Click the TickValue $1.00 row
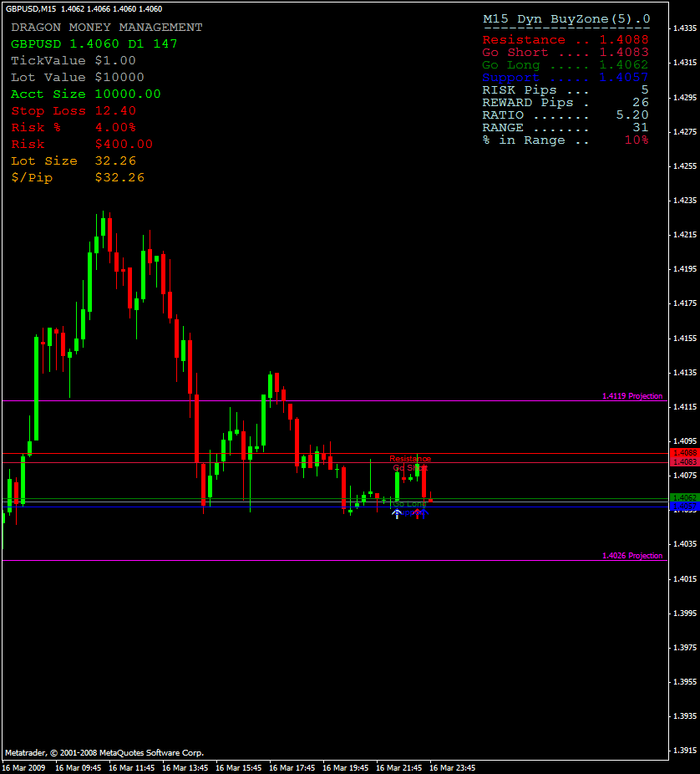Viewport: 700px width, 774px height. [x=73, y=61]
